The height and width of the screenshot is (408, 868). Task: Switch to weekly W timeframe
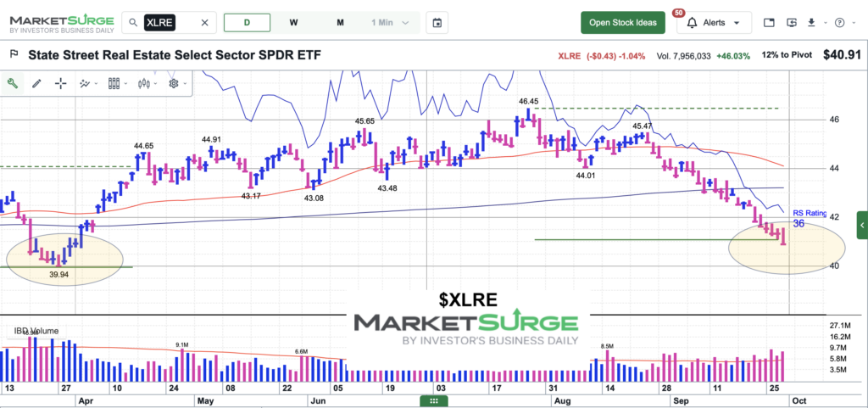[294, 23]
